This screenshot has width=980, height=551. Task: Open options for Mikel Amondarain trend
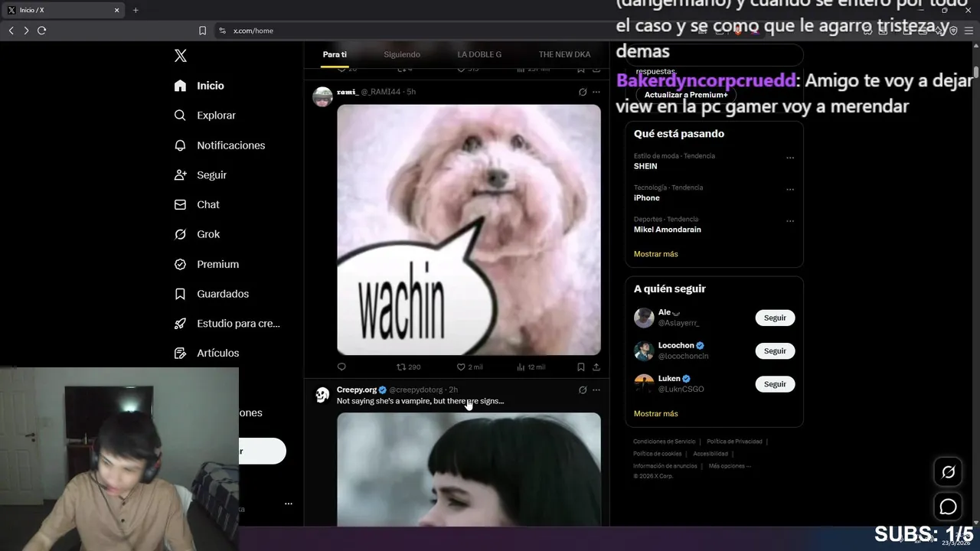click(790, 220)
